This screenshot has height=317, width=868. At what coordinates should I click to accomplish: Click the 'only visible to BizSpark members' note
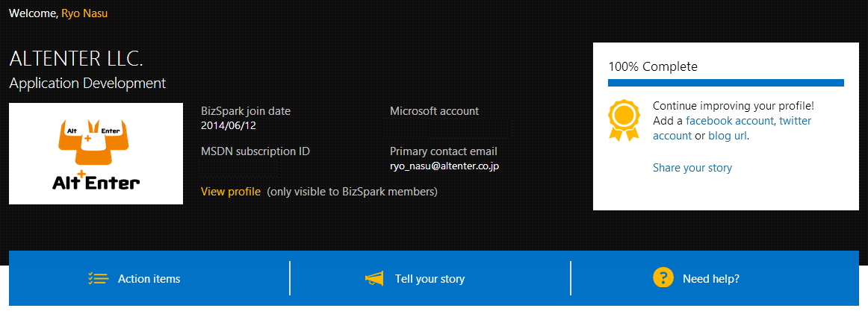point(352,192)
